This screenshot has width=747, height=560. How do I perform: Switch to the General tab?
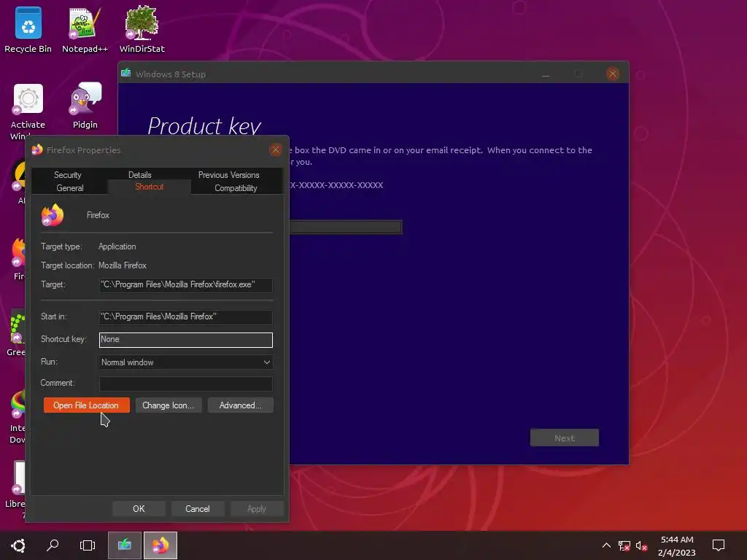[x=70, y=187]
